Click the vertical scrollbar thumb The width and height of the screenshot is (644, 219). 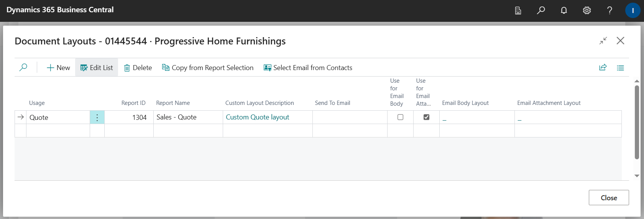click(x=637, y=122)
